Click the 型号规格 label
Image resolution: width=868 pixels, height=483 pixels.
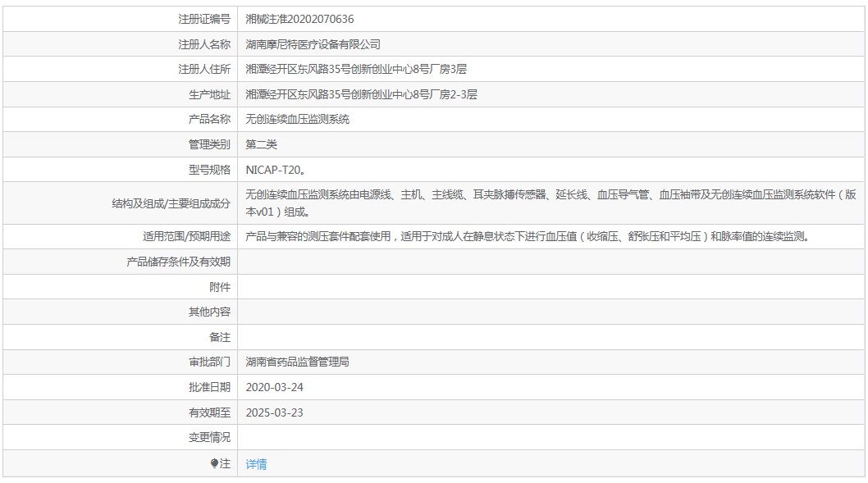[x=209, y=170]
